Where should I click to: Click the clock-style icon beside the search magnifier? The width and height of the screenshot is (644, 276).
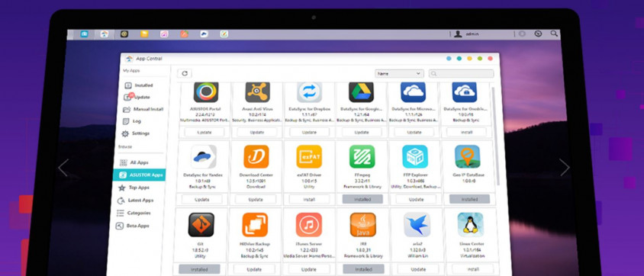pyautogui.click(x=538, y=34)
